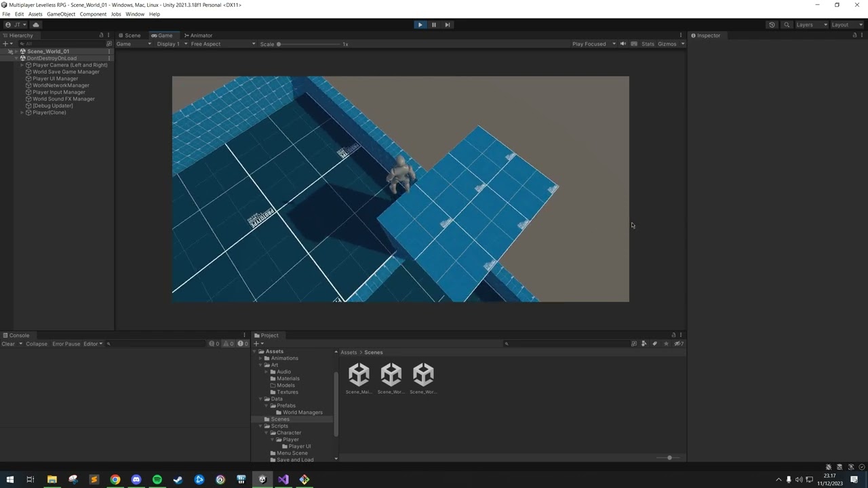
Task: Open the Project create plus dropdown
Action: (258, 344)
